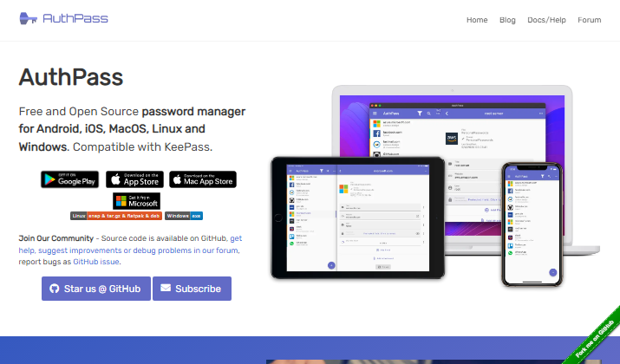Click the Google Play triangle logo
This screenshot has width=620, height=364.
pyautogui.click(x=49, y=179)
